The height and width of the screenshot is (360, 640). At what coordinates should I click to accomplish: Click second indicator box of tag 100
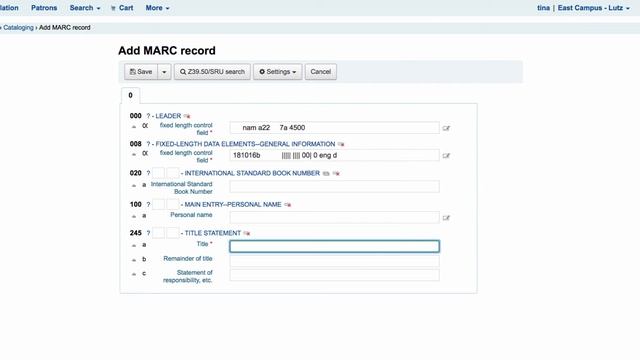pos(173,204)
